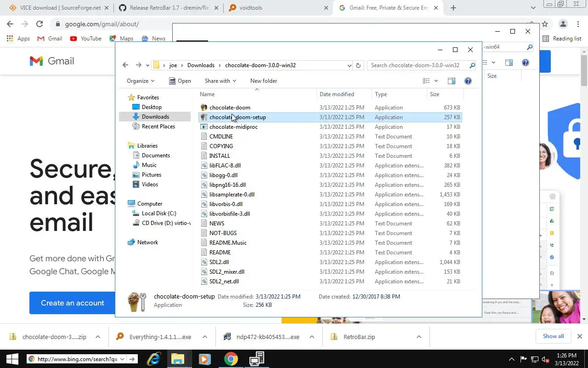Reload the Gmail page in Chrome
Image resolution: width=588 pixels, height=368 pixels.
click(40, 24)
